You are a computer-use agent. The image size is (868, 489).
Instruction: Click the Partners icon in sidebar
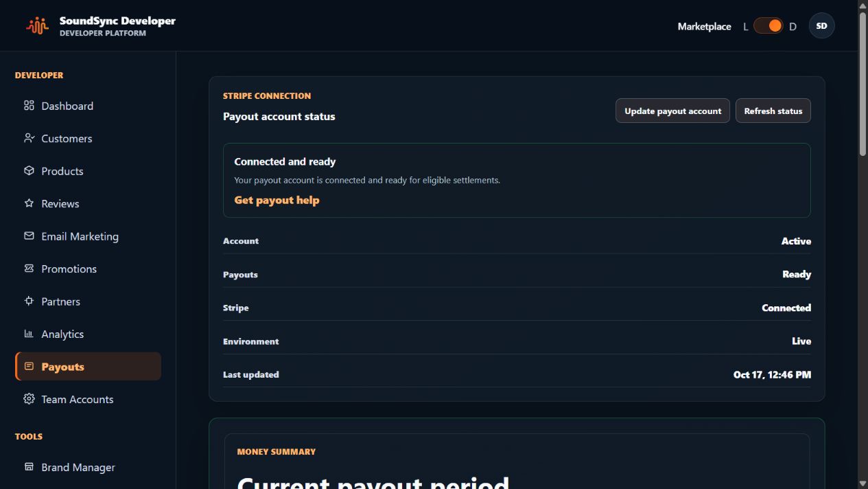click(29, 302)
